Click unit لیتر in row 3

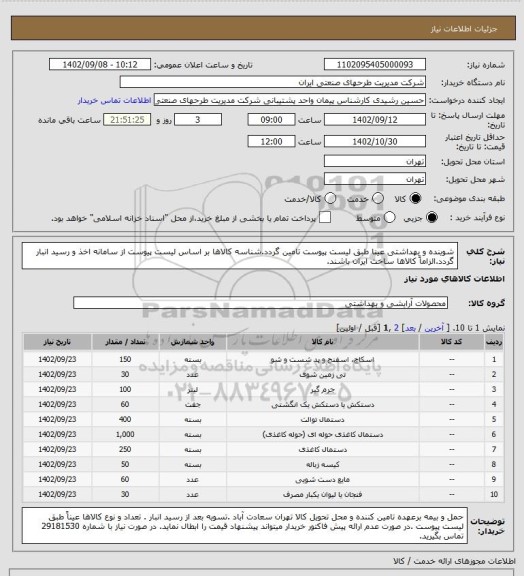[193, 390]
